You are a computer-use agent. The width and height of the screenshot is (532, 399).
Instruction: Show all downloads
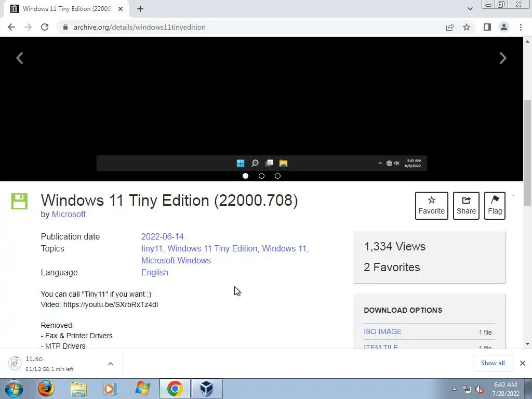(493, 363)
